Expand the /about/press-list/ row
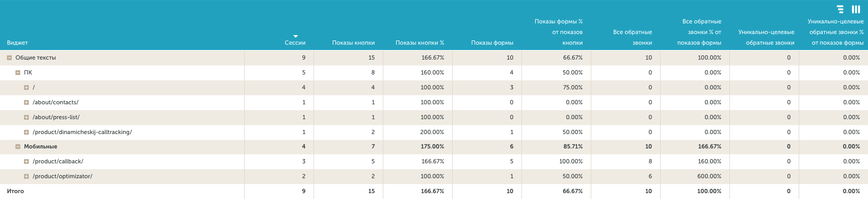Viewport: 868px width, 199px height. pos(26,117)
